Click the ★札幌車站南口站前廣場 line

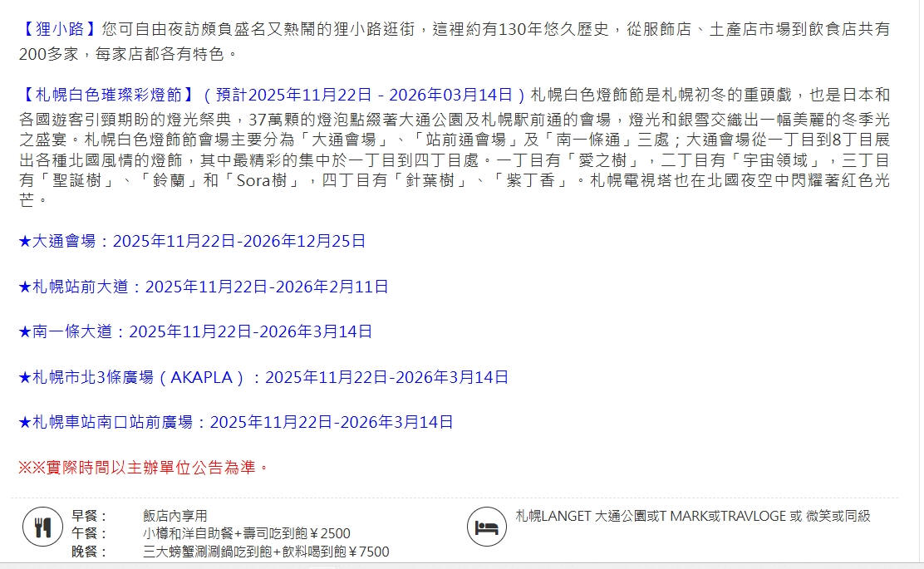click(x=236, y=423)
